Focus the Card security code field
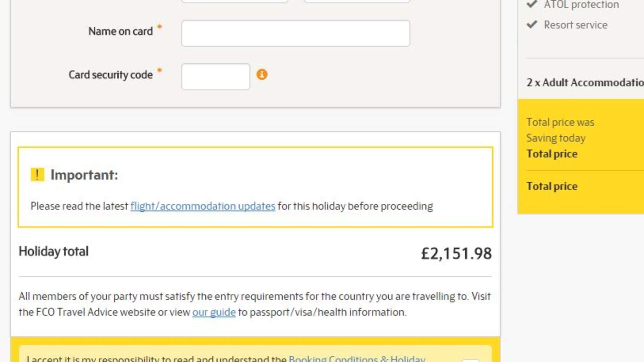This screenshot has width=644, height=362. [216, 77]
